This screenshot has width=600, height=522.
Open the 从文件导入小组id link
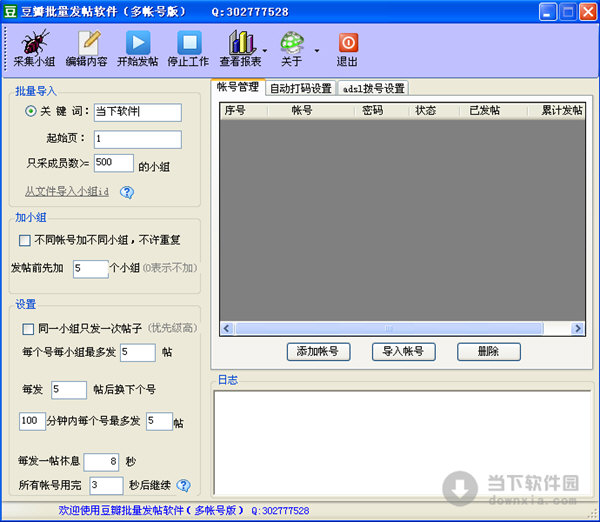pyautogui.click(x=67, y=191)
